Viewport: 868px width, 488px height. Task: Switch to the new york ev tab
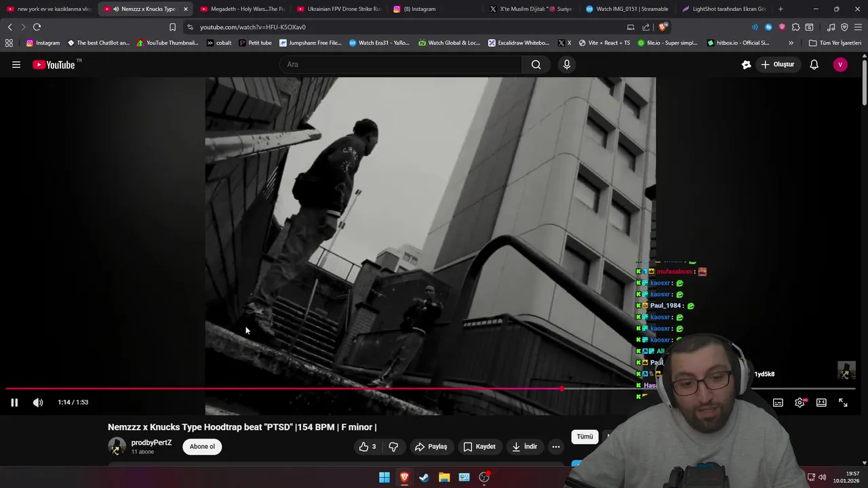pyautogui.click(x=49, y=9)
